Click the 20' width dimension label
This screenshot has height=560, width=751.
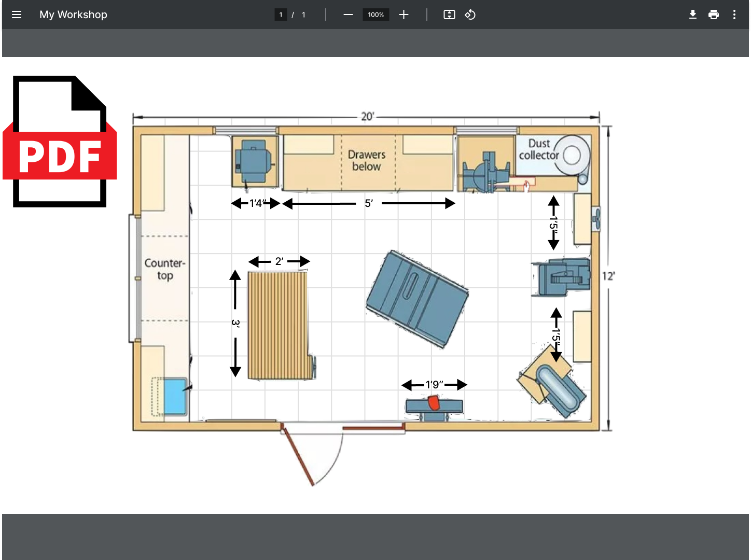pyautogui.click(x=367, y=116)
